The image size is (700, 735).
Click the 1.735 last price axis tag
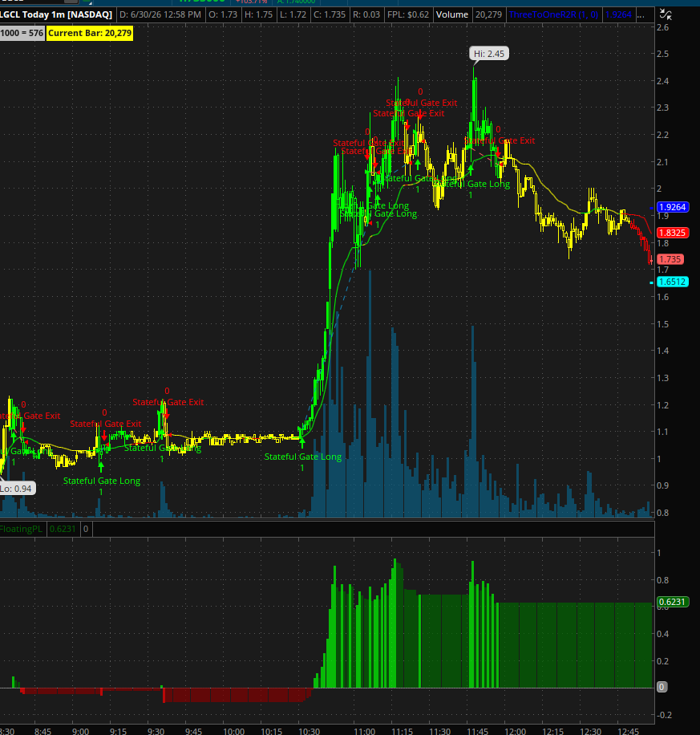[670, 259]
